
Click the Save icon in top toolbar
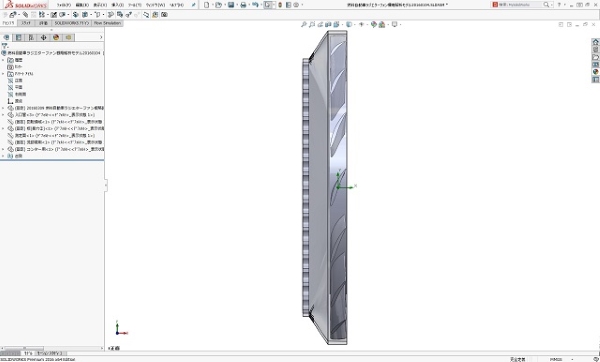coord(231,5)
